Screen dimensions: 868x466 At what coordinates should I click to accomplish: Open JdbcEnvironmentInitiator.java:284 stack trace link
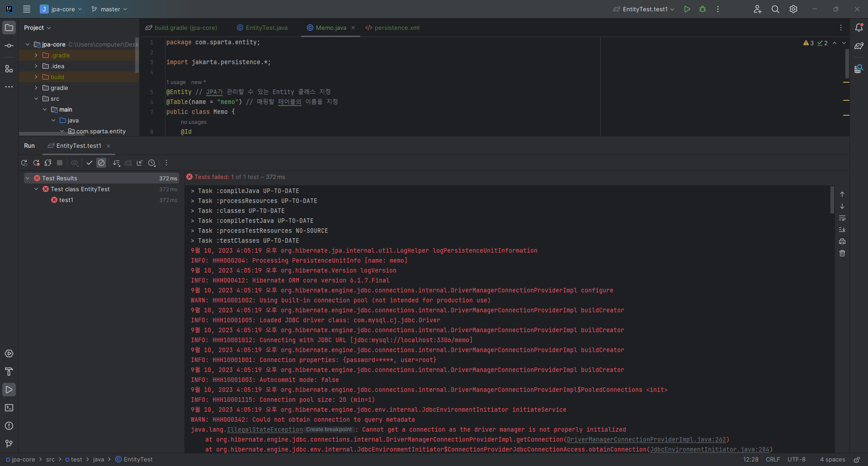[x=710, y=449]
